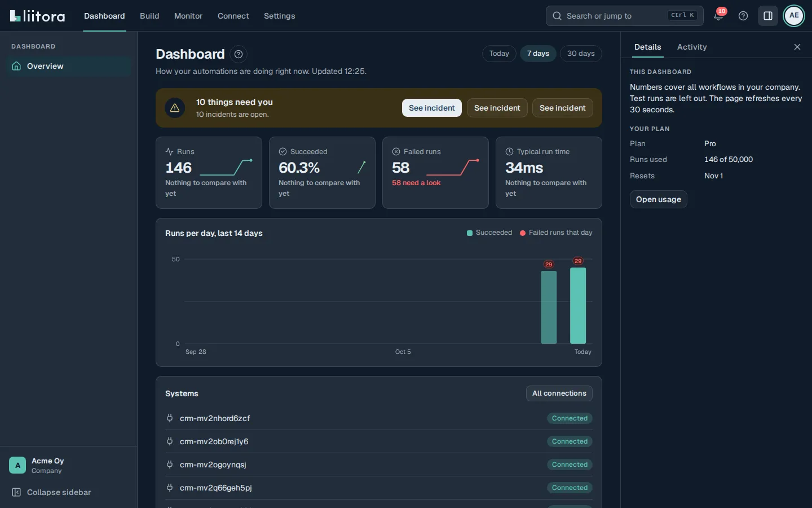This screenshot has width=812, height=508.
Task: Click the warning triangle incident icon
Action: pyautogui.click(x=175, y=108)
